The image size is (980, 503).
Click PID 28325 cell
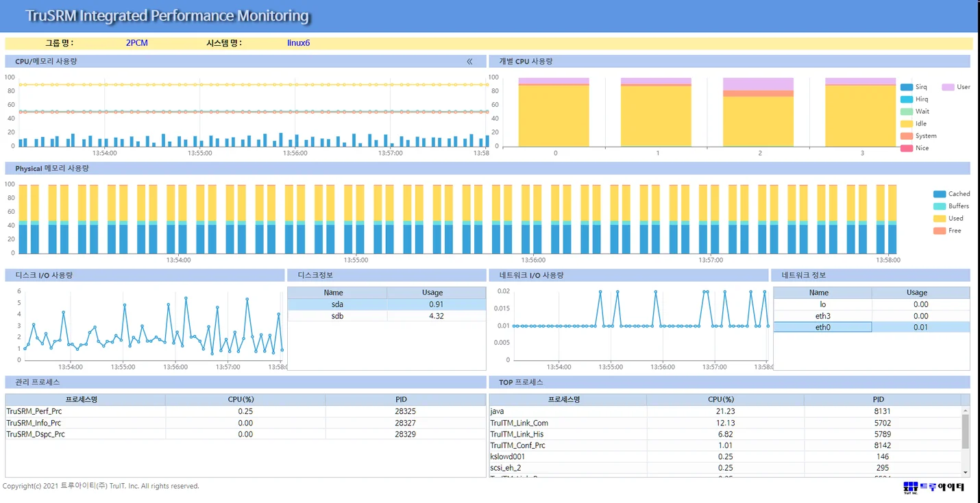[406, 411]
